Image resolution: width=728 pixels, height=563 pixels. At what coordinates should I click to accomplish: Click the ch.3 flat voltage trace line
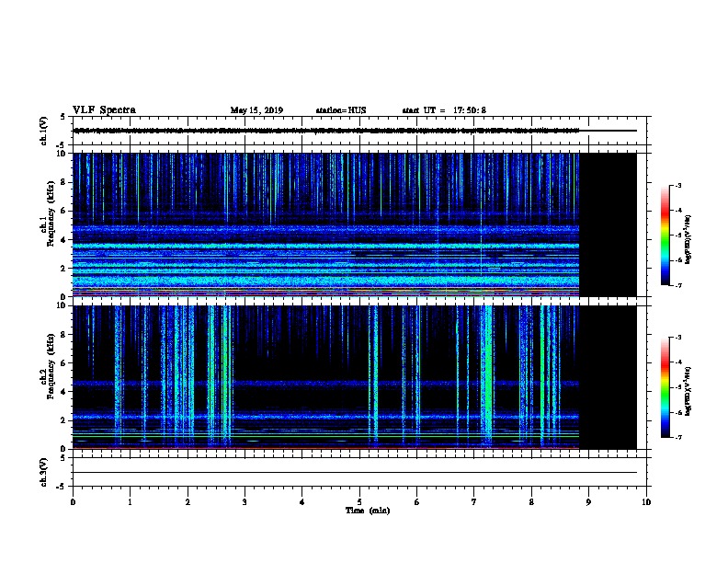click(355, 473)
